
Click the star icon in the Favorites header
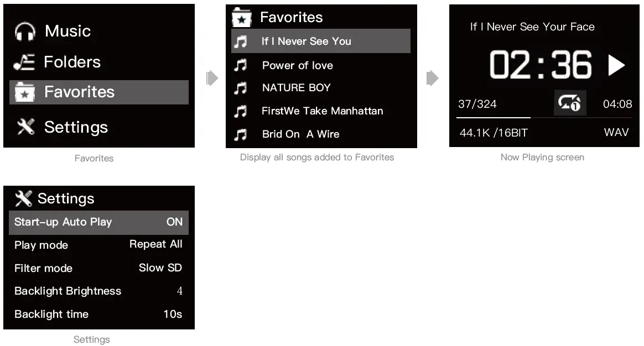coord(240,18)
